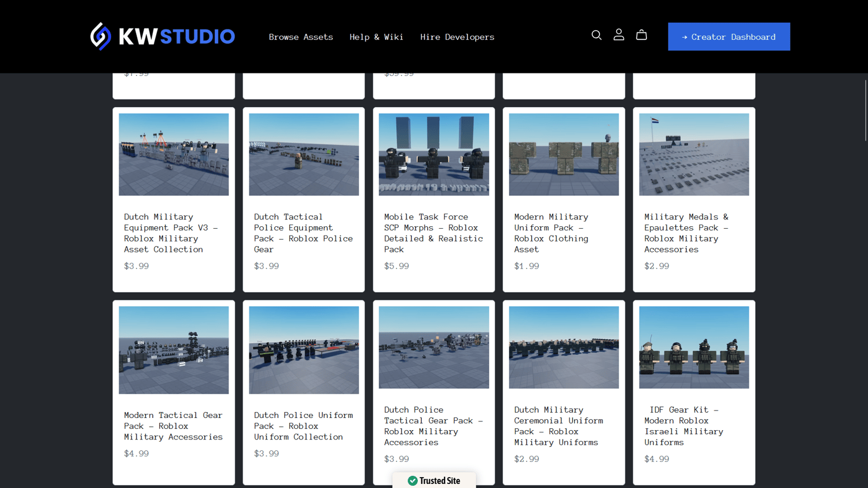The height and width of the screenshot is (488, 868).
Task: Click the $4.99 price of IDF Gear Kit
Action: click(x=657, y=459)
